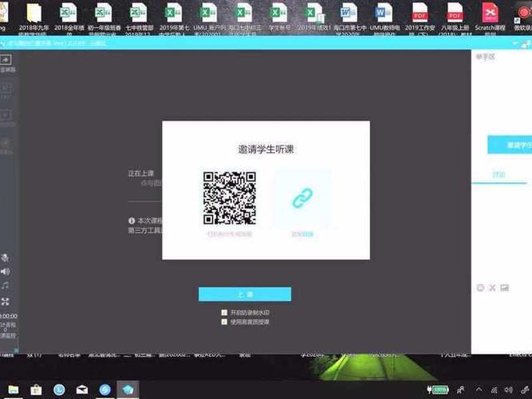Expand hidden tray icons with the chevron arrow
The width and height of the screenshot is (532, 399).
coord(478,389)
